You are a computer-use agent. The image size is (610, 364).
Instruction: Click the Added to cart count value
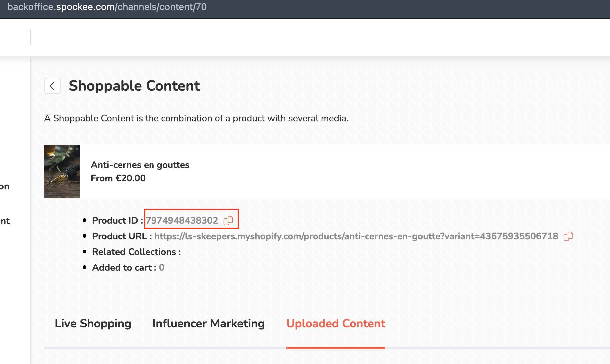[x=162, y=268]
